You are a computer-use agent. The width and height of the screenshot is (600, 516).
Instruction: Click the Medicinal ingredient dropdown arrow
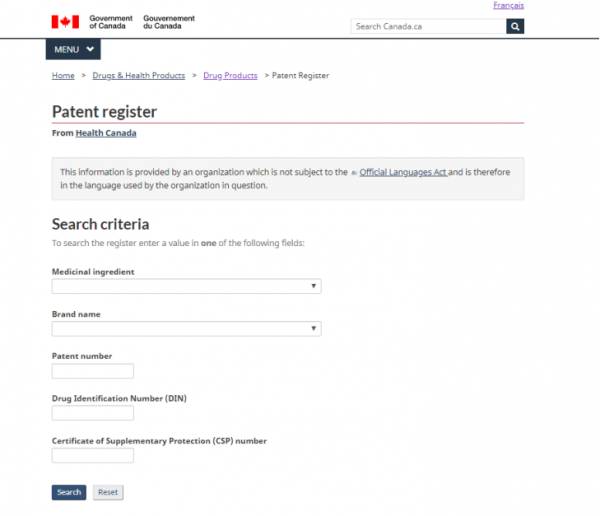click(x=313, y=286)
